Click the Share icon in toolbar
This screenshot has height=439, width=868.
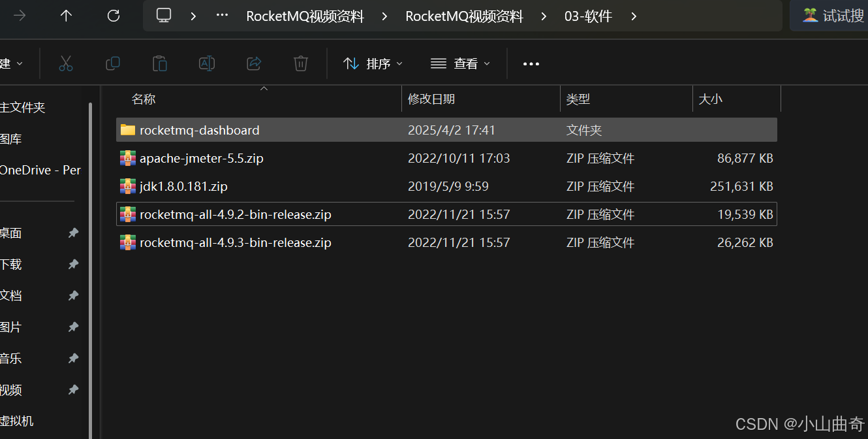pos(254,63)
